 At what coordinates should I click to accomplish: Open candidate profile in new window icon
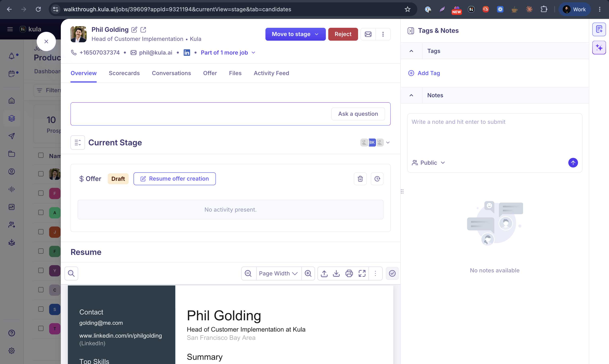pyautogui.click(x=143, y=30)
